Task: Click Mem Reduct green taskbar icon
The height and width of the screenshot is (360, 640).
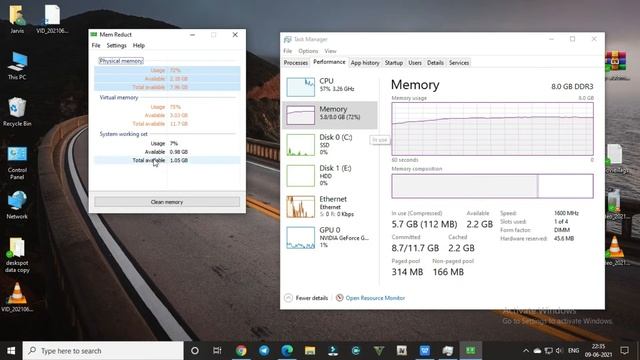Action: click(x=471, y=351)
